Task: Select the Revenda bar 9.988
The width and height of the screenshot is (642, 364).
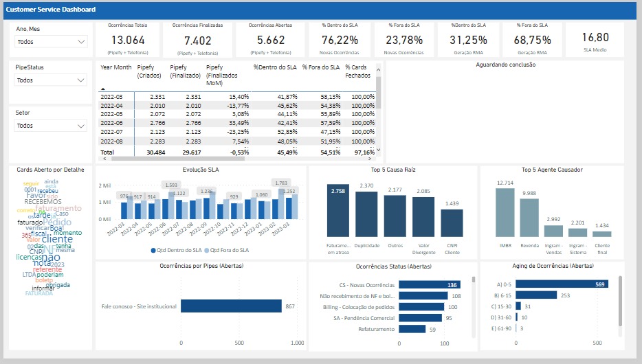Action: click(529, 218)
